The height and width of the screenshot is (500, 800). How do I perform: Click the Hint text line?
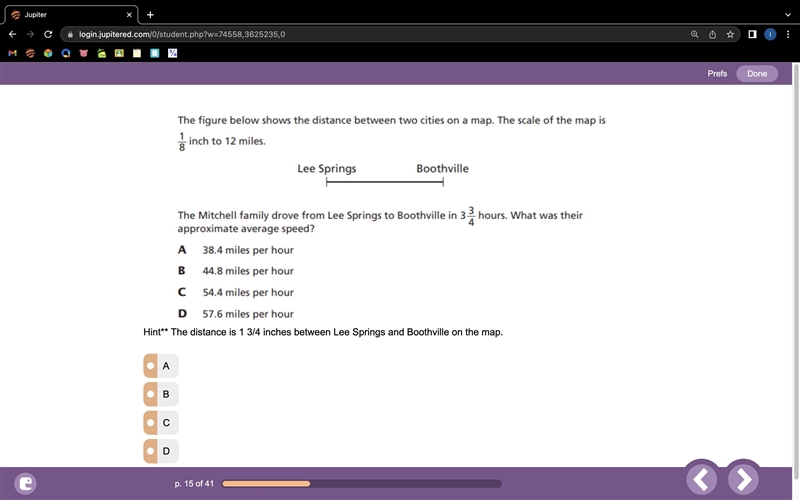pos(323,332)
